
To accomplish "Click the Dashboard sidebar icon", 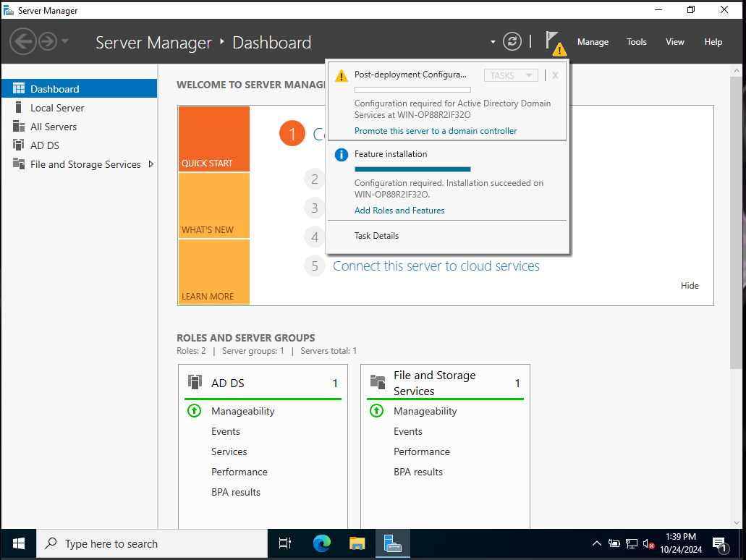I will [x=19, y=88].
